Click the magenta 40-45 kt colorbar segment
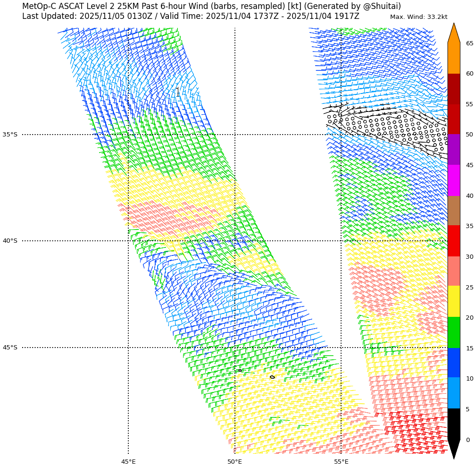The image size is (476, 467). (453, 180)
